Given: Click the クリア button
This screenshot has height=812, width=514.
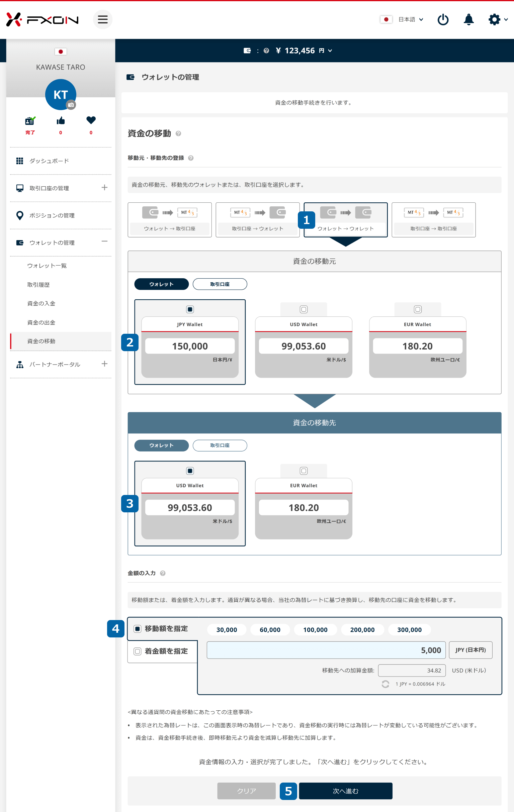Looking at the screenshot, I should tap(246, 791).
